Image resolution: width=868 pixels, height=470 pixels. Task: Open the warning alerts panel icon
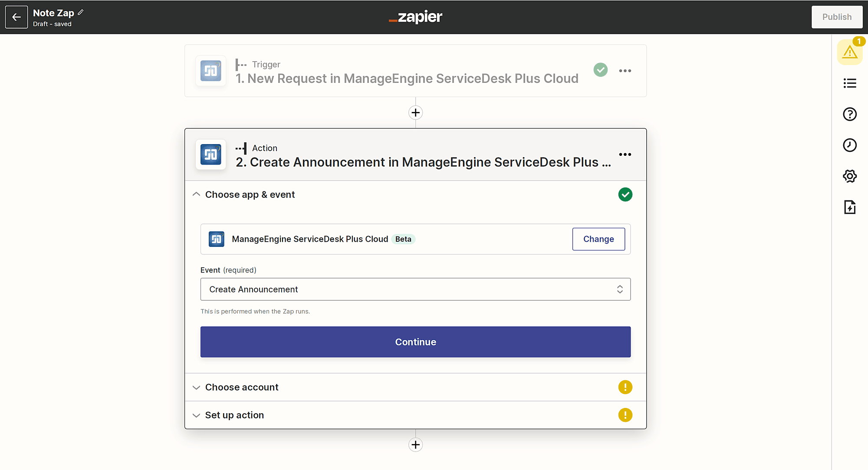849,53
